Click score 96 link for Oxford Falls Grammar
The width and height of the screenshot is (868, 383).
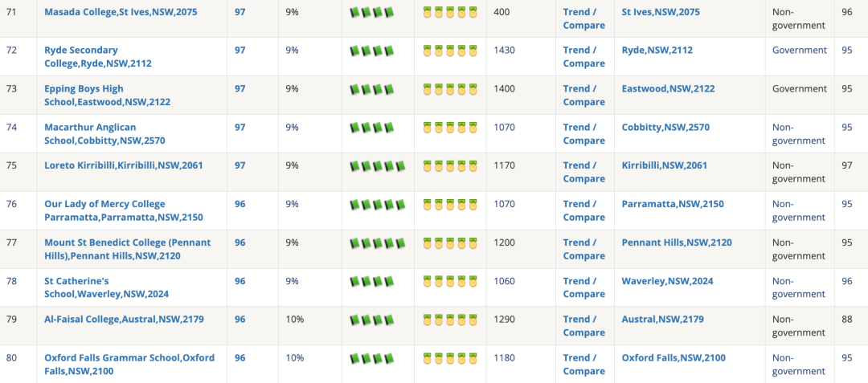(240, 357)
